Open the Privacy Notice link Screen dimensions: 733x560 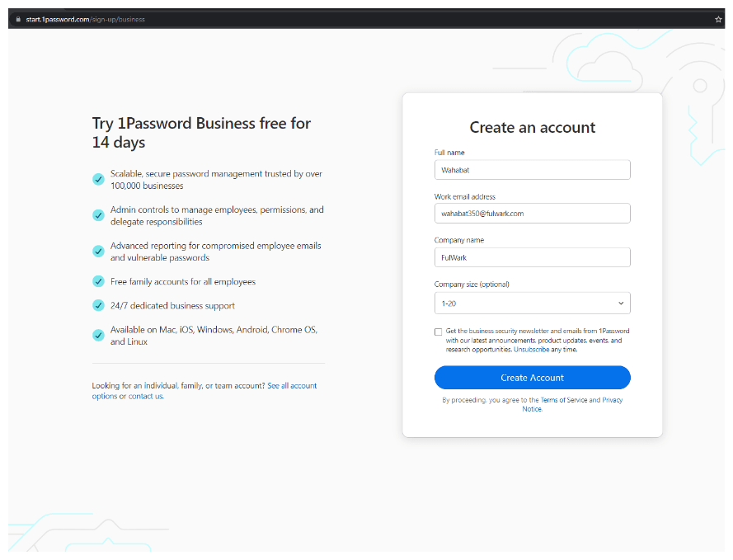tap(613, 399)
